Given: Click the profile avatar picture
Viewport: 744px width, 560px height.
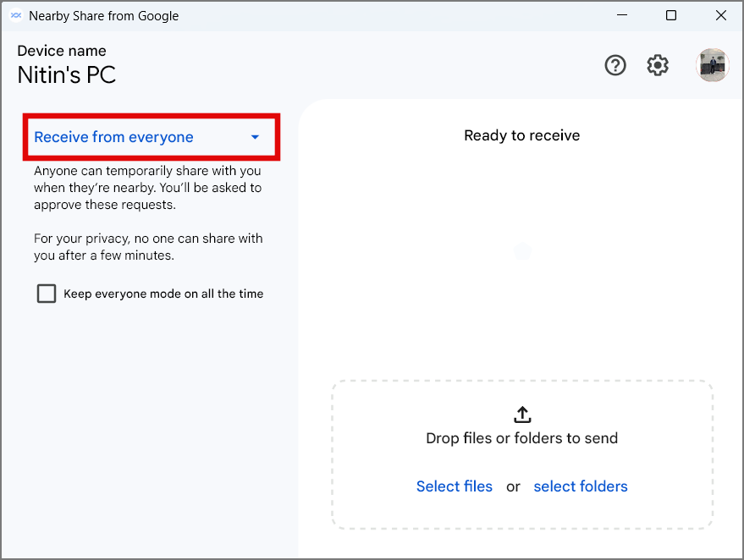Looking at the screenshot, I should [x=712, y=65].
